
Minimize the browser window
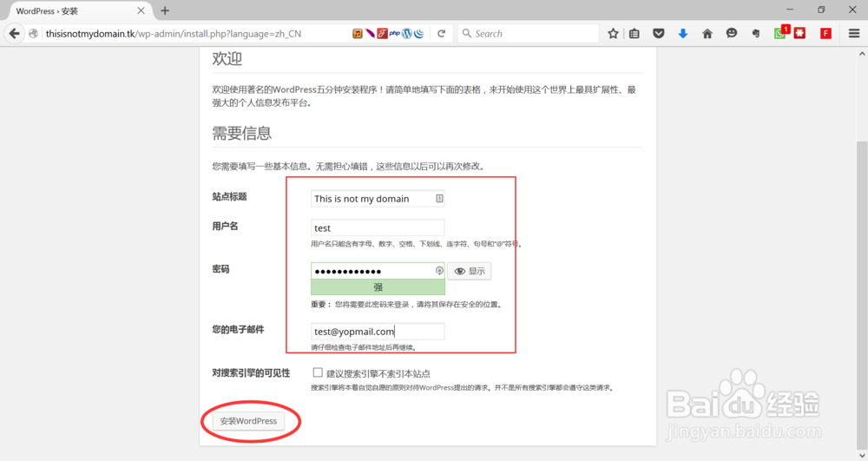(790, 10)
